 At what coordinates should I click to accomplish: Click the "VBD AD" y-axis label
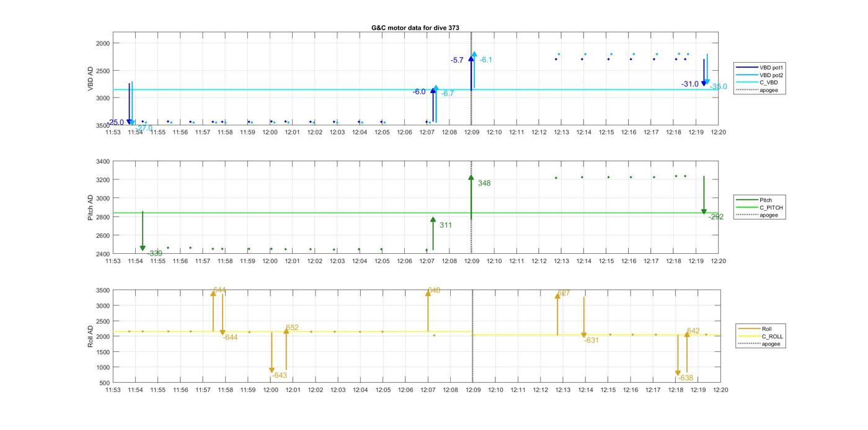click(91, 79)
